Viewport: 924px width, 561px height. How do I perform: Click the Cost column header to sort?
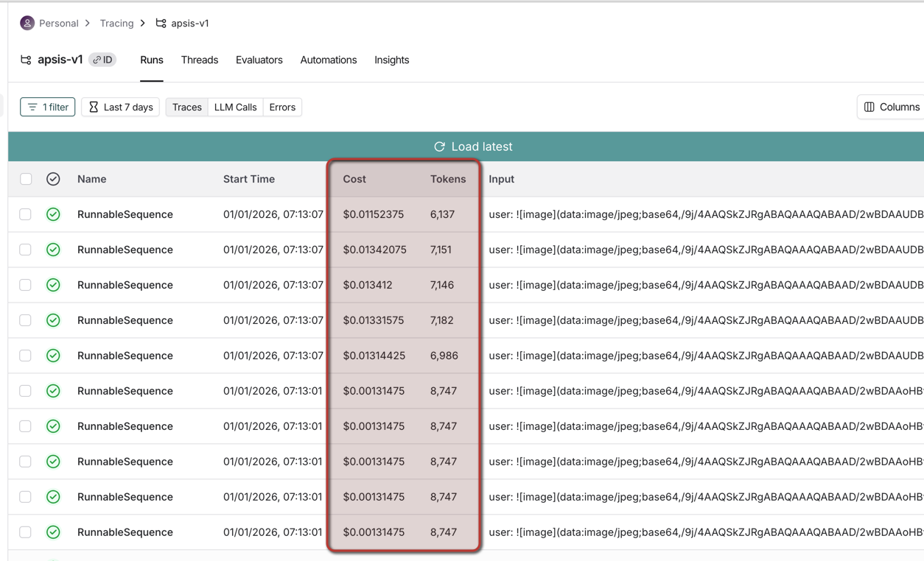coord(354,179)
